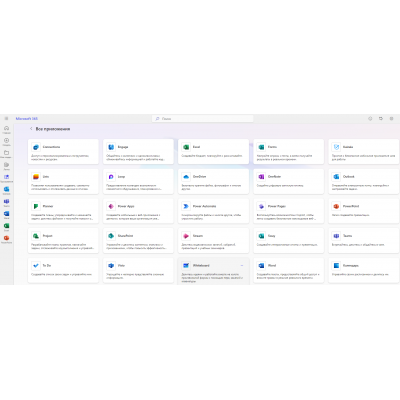Open the Power Pages card

289,211
